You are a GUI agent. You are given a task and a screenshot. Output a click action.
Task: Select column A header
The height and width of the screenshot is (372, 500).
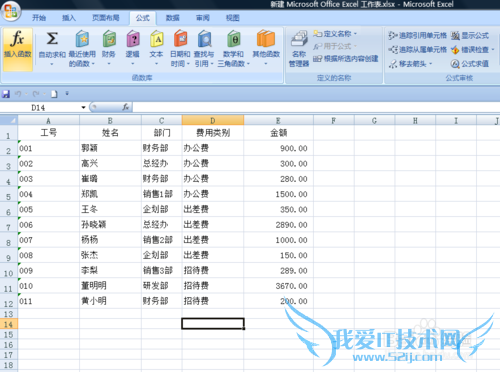point(49,120)
